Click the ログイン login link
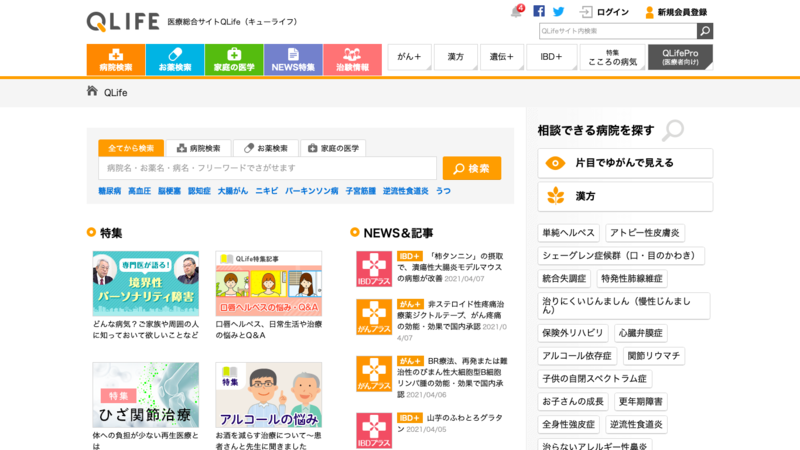The image size is (800, 450). pyautogui.click(x=604, y=12)
